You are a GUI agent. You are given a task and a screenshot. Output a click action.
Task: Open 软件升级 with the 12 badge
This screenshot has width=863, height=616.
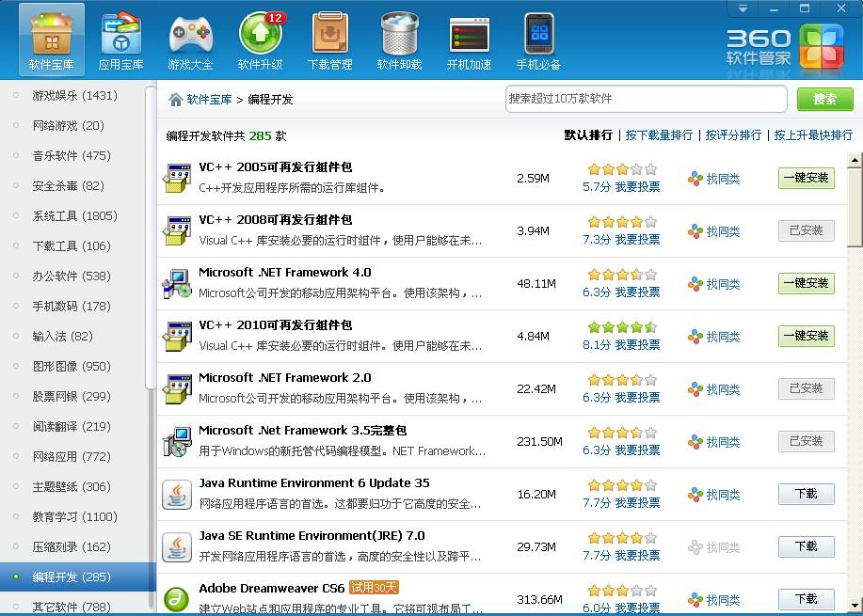tap(260, 40)
